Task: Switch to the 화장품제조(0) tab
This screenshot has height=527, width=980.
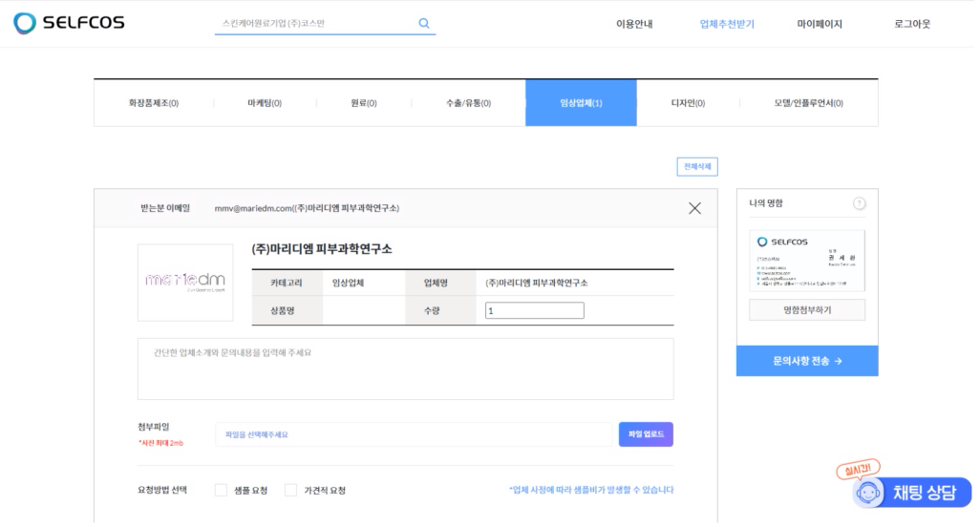Action: [x=154, y=103]
